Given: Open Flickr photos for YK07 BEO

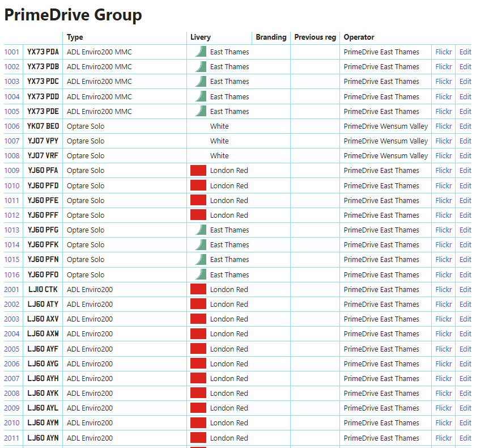Looking at the screenshot, I should pos(444,126).
